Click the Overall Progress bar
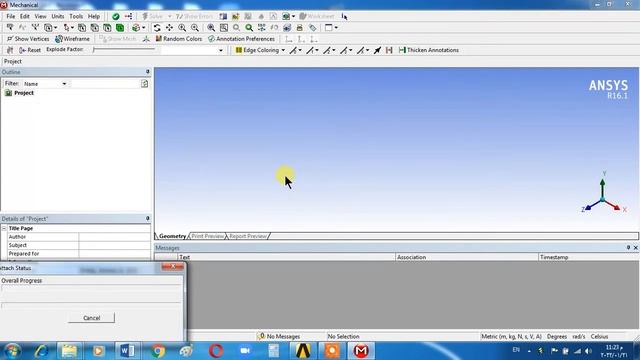 pos(91,288)
